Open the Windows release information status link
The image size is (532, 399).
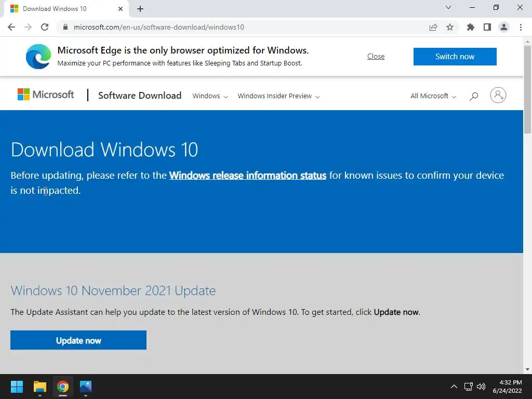[x=248, y=176]
